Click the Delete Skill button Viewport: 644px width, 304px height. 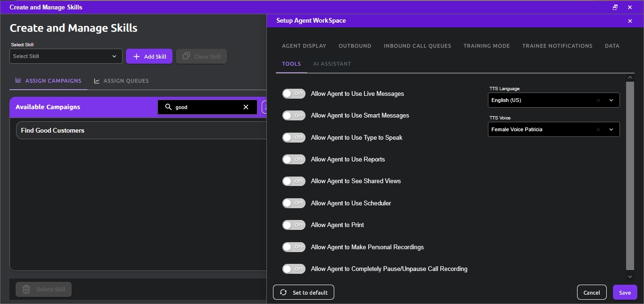tap(43, 289)
